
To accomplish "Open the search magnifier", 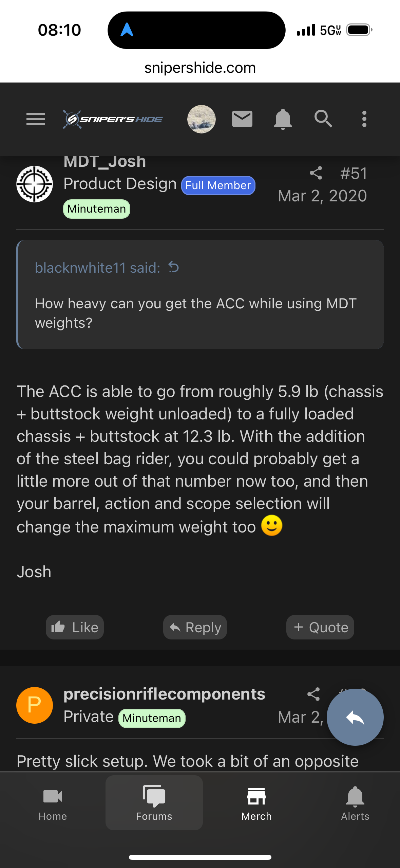I will 323,119.
